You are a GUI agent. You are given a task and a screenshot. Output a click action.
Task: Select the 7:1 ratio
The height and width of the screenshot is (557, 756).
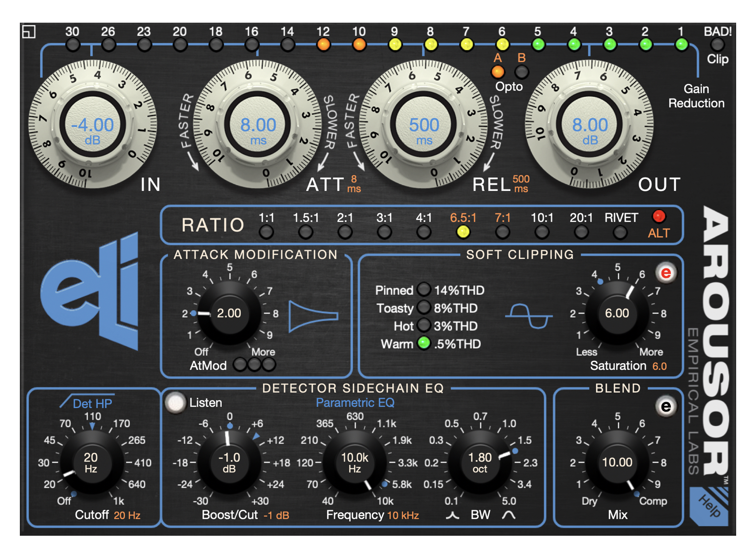502,232
